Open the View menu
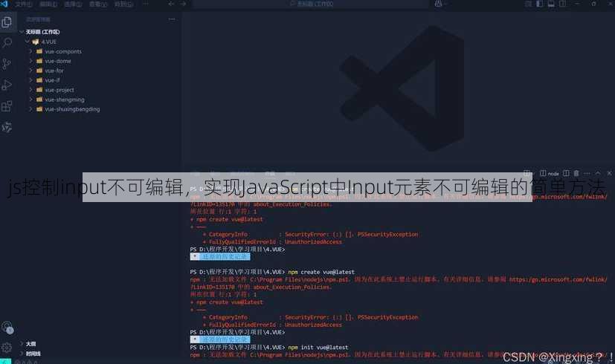This screenshot has height=364, width=615. [98, 4]
